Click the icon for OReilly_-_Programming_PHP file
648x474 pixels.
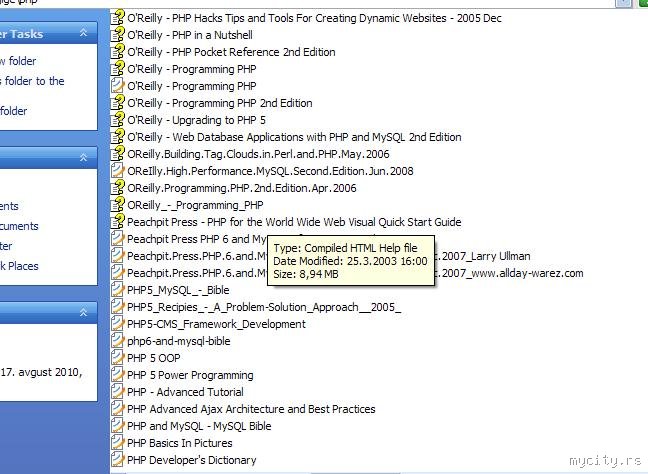click(x=118, y=205)
